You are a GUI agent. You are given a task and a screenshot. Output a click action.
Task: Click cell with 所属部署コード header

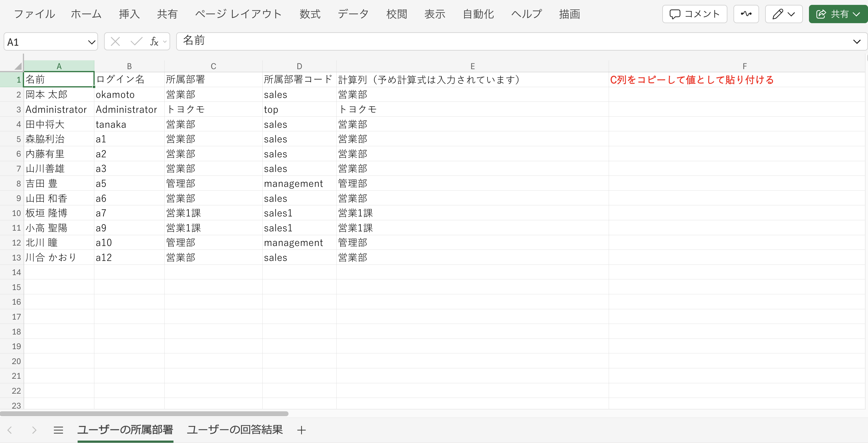point(299,80)
